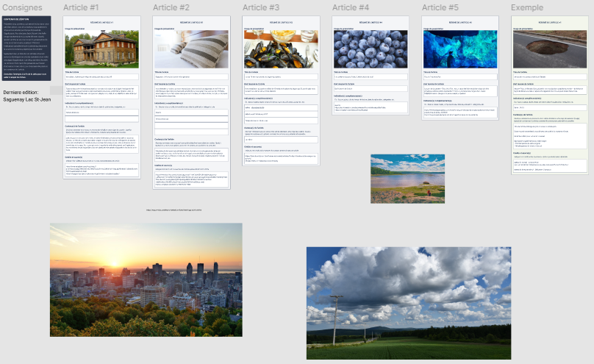594x364 pixels.
Task: Select the 'Derniere edition' text block
Action: [27, 94]
